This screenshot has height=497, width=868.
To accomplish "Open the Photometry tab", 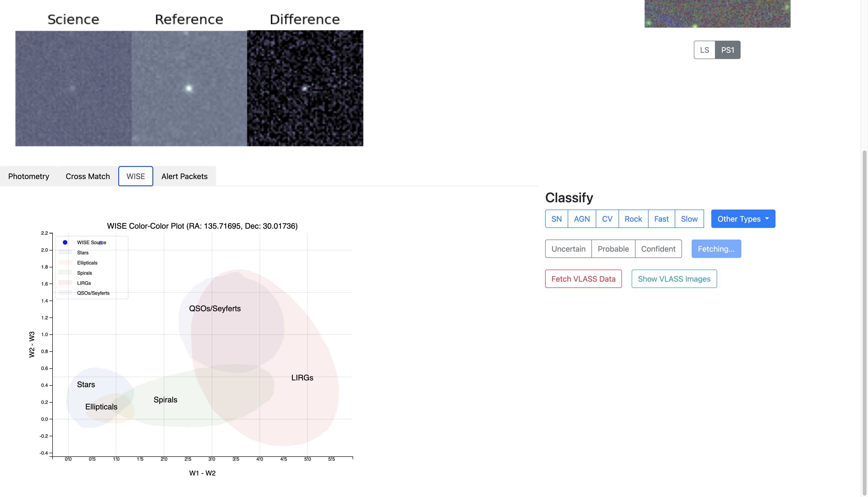I will click(29, 176).
